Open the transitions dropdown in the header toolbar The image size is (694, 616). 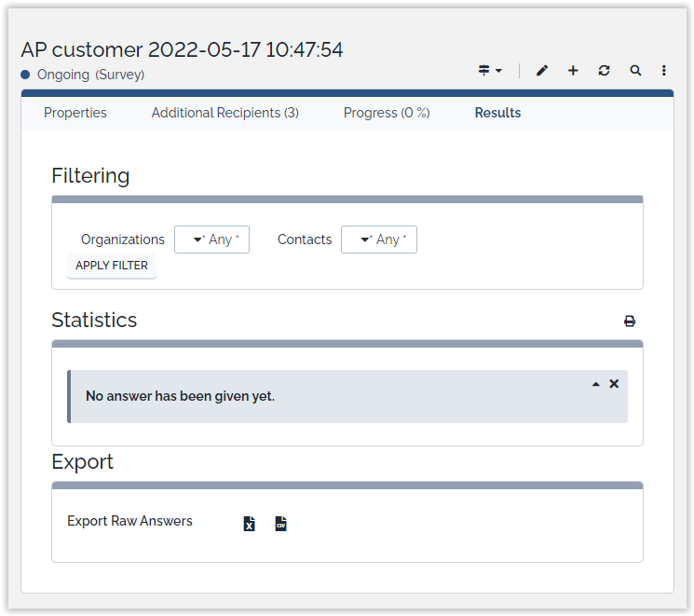[x=490, y=71]
